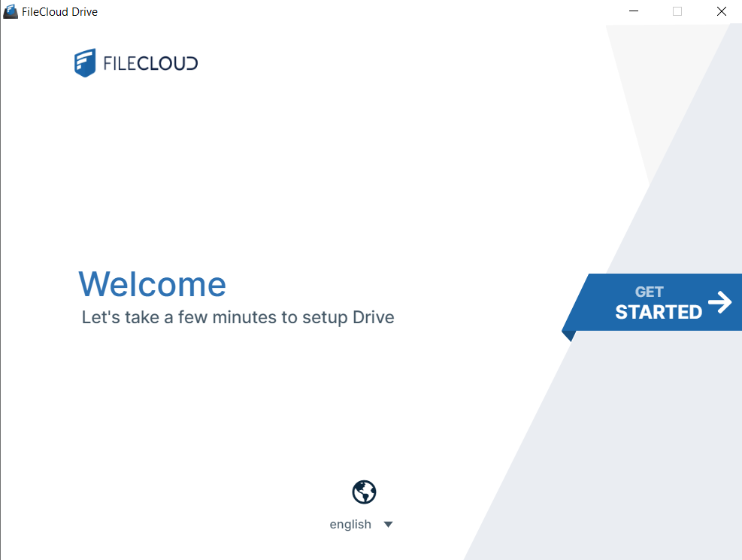This screenshot has width=742, height=560.
Task: Select the "english" label to change language
Action: point(350,524)
